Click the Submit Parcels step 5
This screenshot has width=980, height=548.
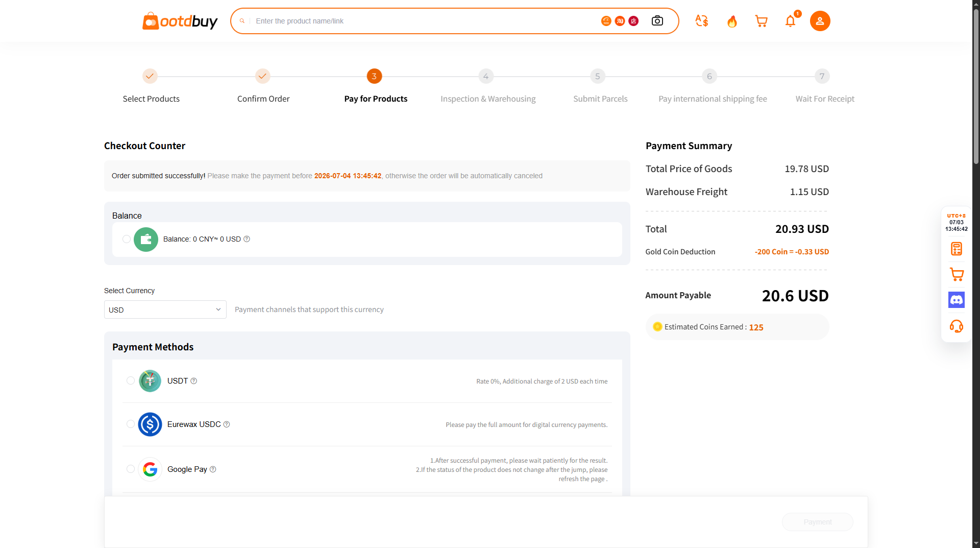598,76
